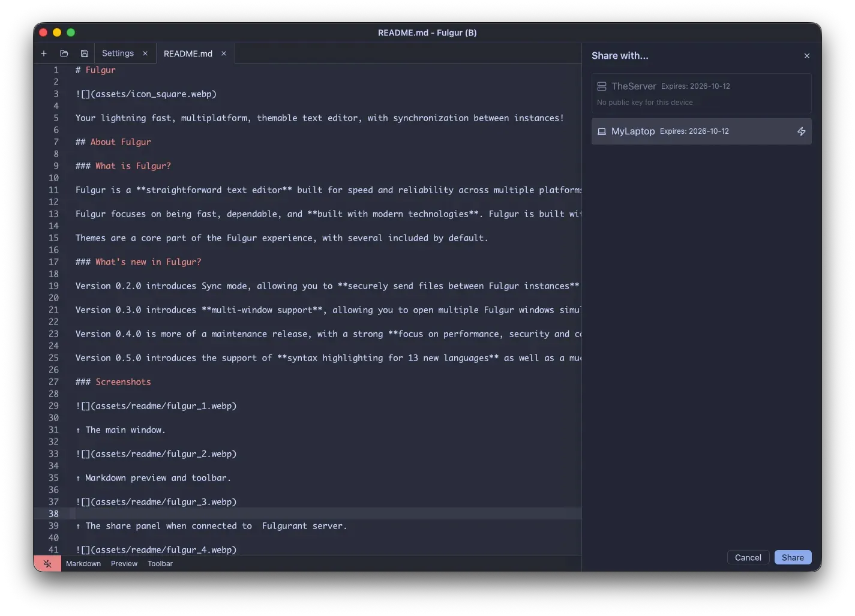Toggle the Toolbar from the status bar
Image resolution: width=855 pixels, height=616 pixels.
(160, 563)
